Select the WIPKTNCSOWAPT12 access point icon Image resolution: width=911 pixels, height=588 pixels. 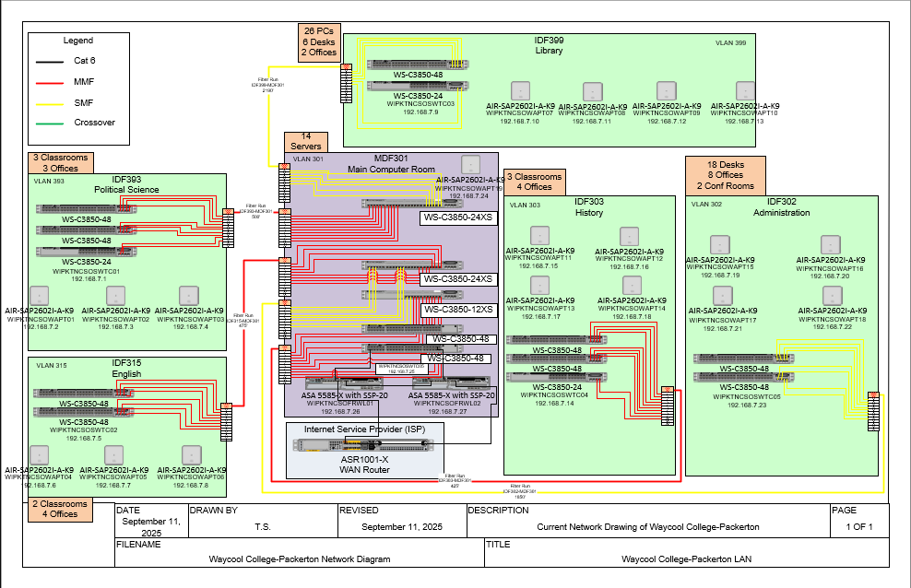click(x=629, y=237)
